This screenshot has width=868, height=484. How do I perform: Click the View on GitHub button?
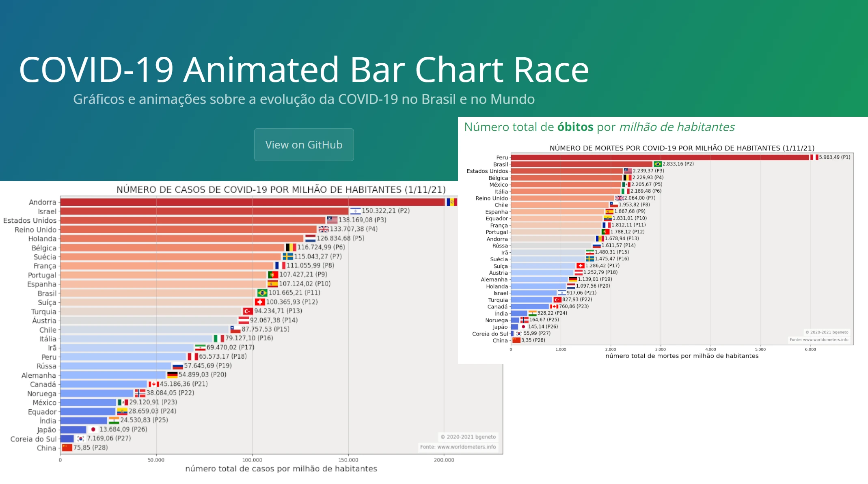click(x=304, y=145)
